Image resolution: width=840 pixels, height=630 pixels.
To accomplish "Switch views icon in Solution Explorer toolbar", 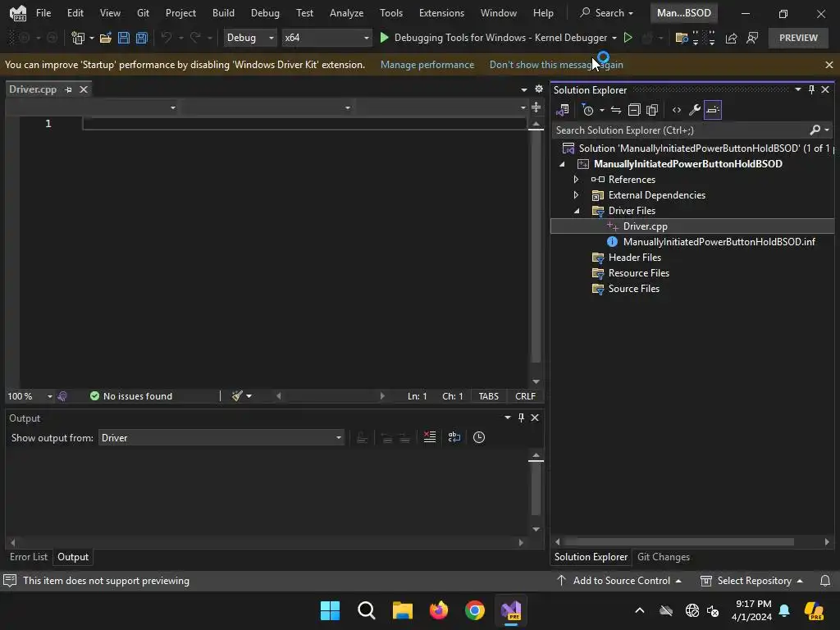I will (x=563, y=110).
